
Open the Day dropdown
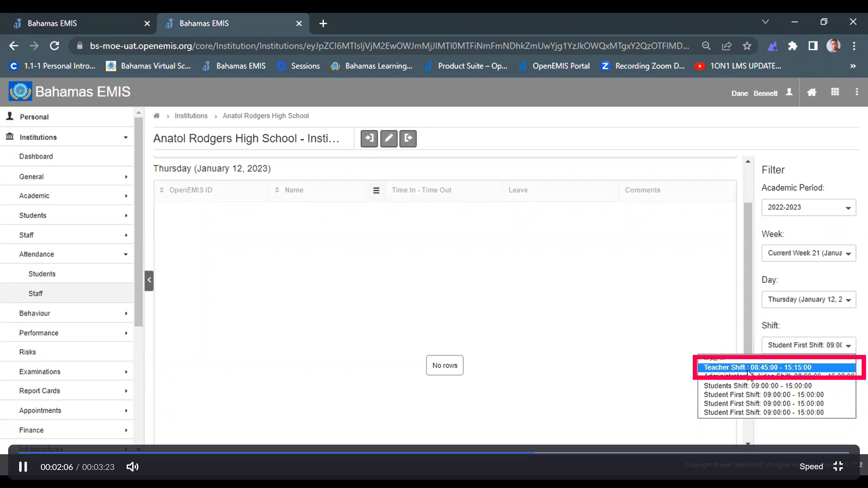(x=809, y=300)
